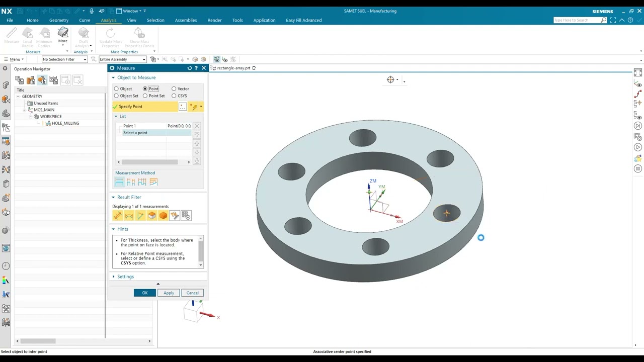Switch to the Home ribbon tab
Viewport: 644px width, 362px height.
32,20
